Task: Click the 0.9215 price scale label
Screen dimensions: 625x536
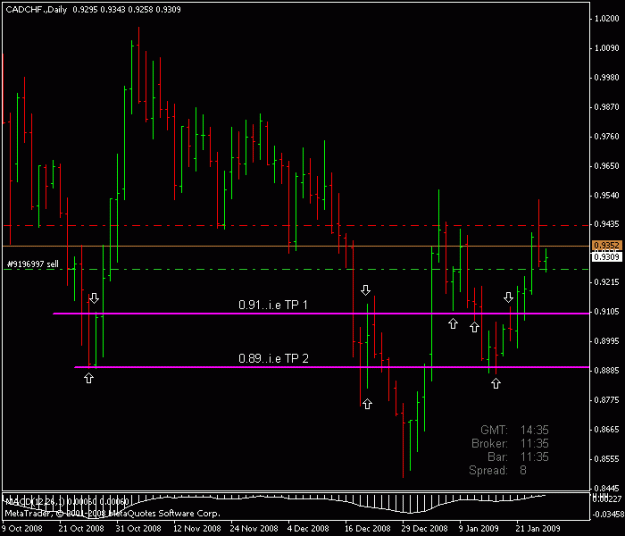Action: click(x=607, y=282)
